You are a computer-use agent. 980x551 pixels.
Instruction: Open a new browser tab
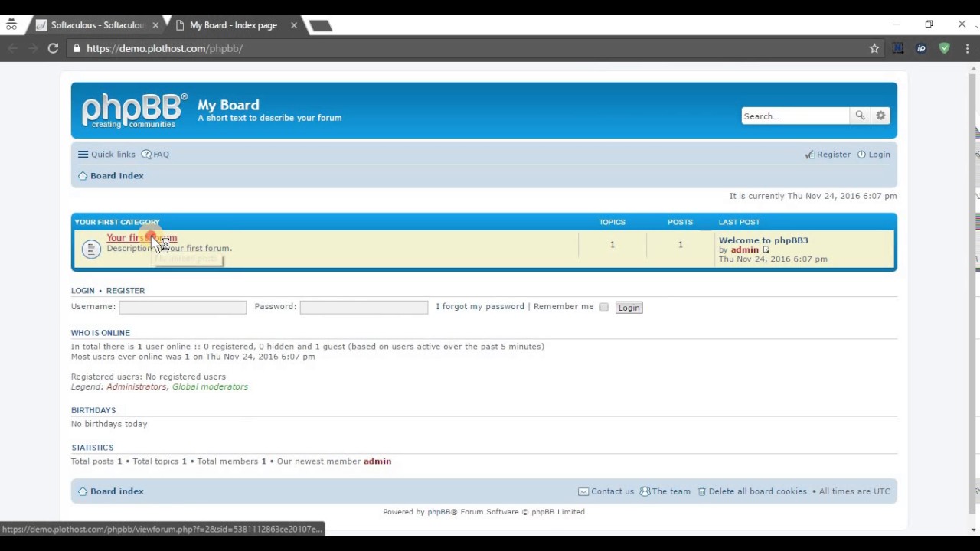320,26
